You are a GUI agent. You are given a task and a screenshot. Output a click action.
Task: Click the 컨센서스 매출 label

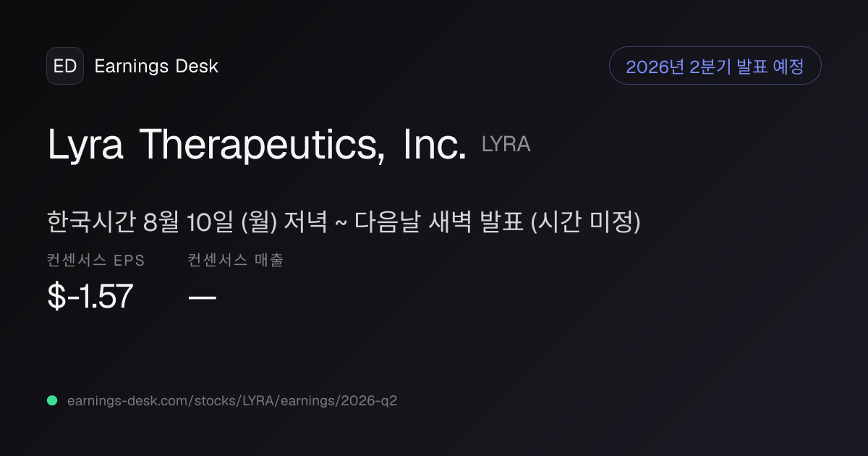[235, 261]
